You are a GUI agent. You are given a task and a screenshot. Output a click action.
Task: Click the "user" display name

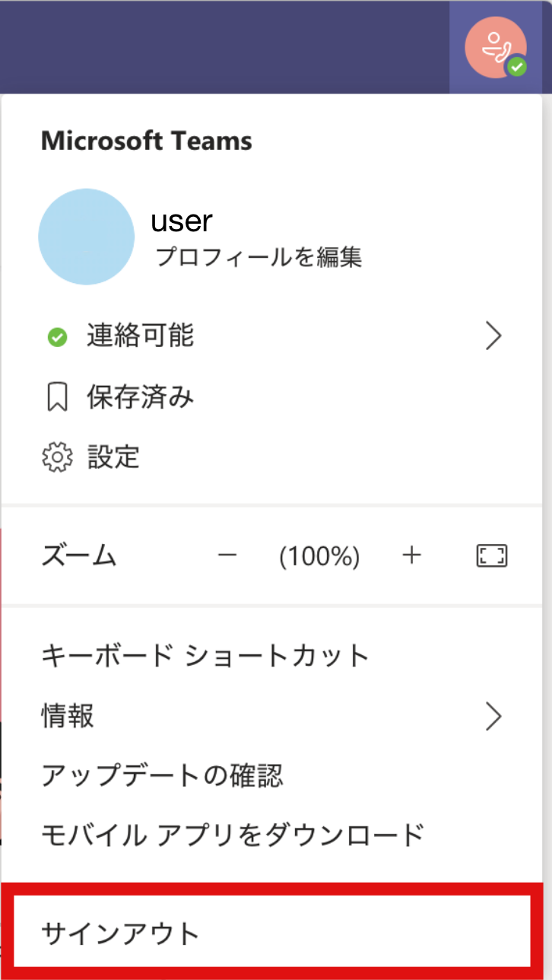181,221
